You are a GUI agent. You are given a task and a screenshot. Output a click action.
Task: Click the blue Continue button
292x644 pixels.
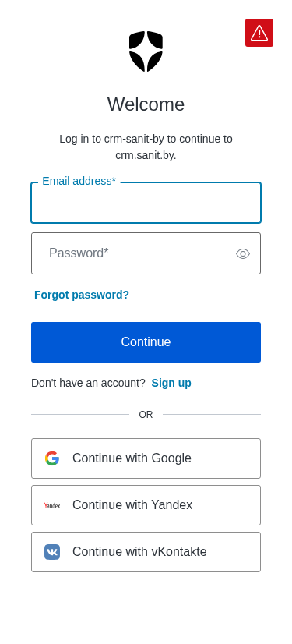coord(146,342)
